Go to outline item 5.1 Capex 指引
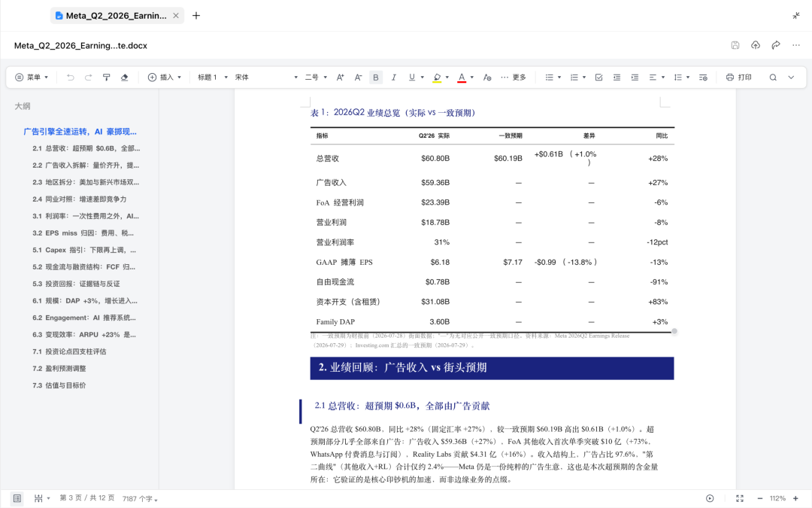 coord(84,250)
